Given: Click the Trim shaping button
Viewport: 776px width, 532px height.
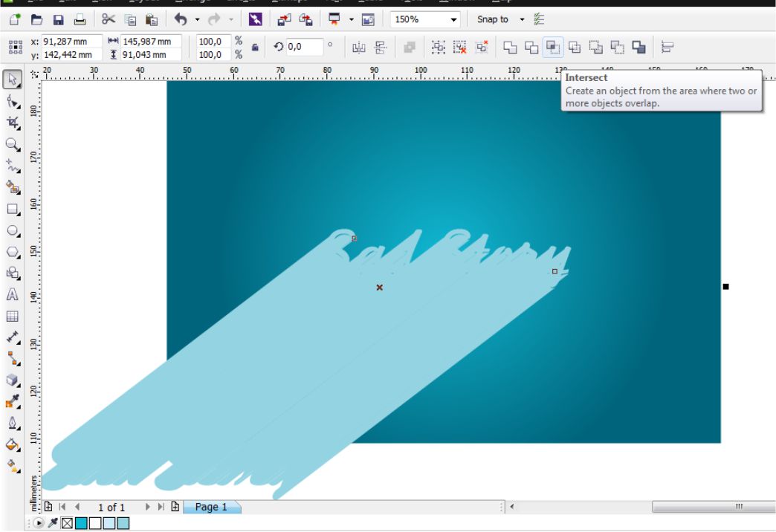Looking at the screenshot, I should (x=531, y=46).
